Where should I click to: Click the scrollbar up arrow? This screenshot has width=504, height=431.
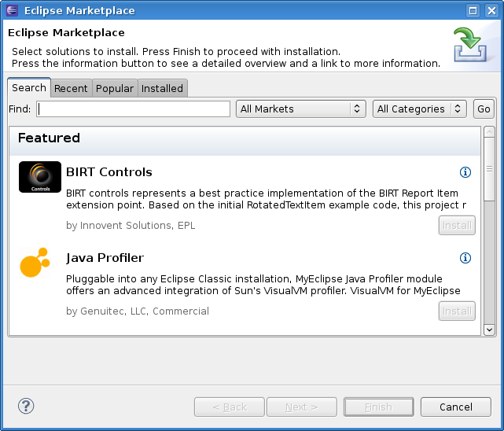489,132
